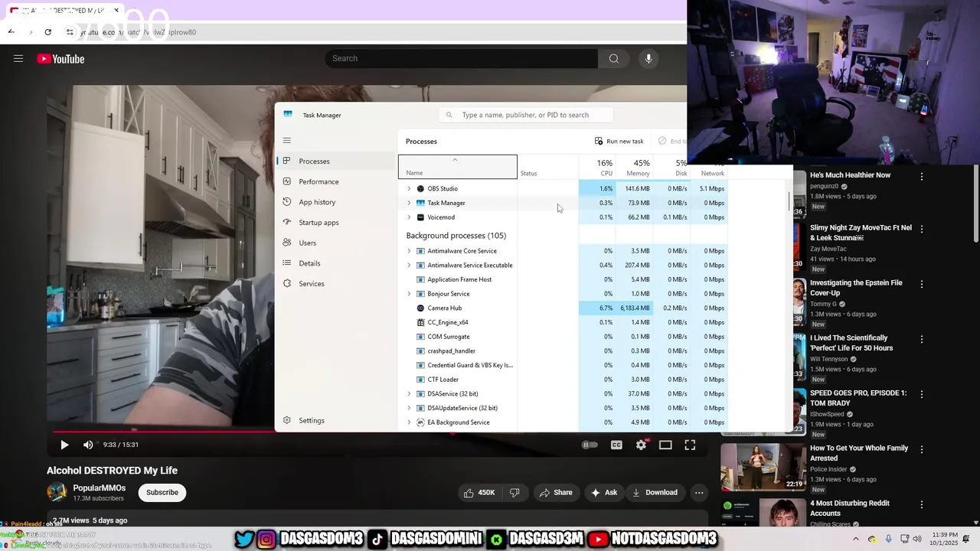The image size is (980, 551).
Task: Subscribe to PopularMMOs
Action: tap(162, 492)
